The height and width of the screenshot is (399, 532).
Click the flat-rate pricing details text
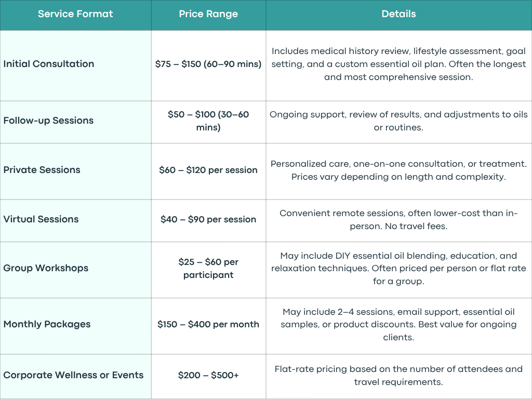point(398,376)
